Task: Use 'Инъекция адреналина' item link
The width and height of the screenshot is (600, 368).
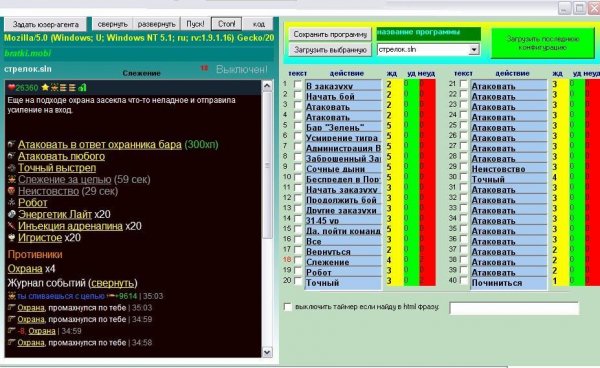Action: click(x=70, y=226)
